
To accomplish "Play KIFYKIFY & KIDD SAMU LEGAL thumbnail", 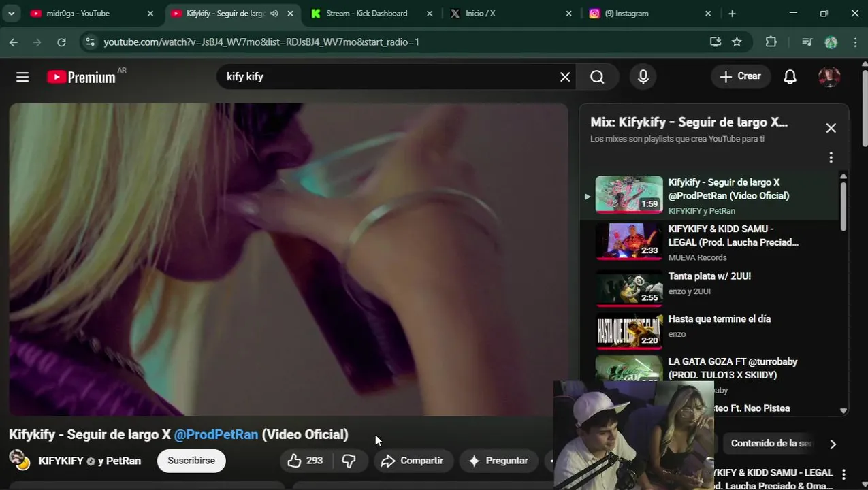I will click(x=629, y=241).
